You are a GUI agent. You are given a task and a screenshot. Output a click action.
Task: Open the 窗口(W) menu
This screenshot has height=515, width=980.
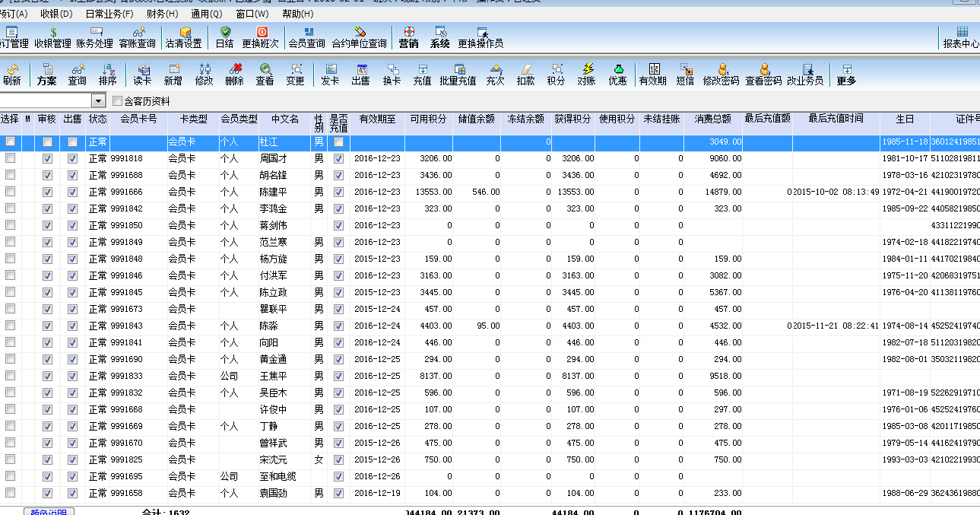252,14
